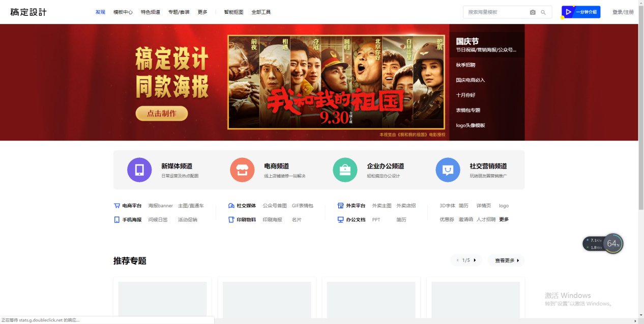The image size is (644, 324).
Task: Select the 国庆节 banner topic
Action: (x=487, y=45)
